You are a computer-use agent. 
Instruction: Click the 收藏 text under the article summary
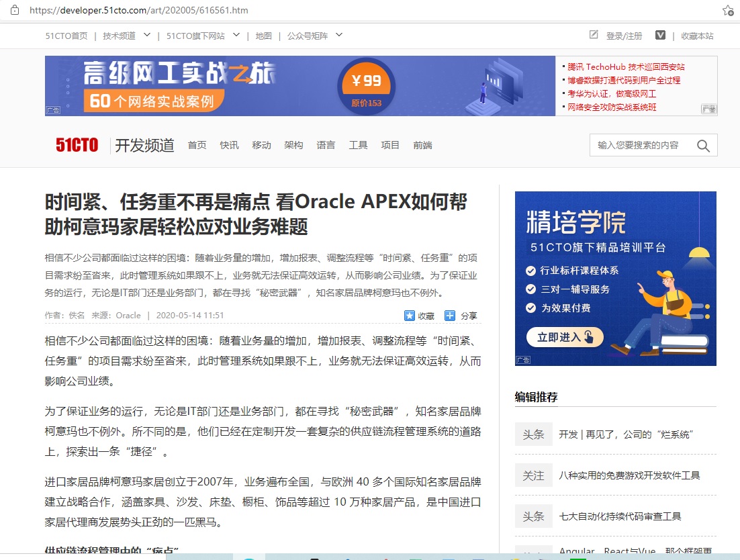pos(426,316)
